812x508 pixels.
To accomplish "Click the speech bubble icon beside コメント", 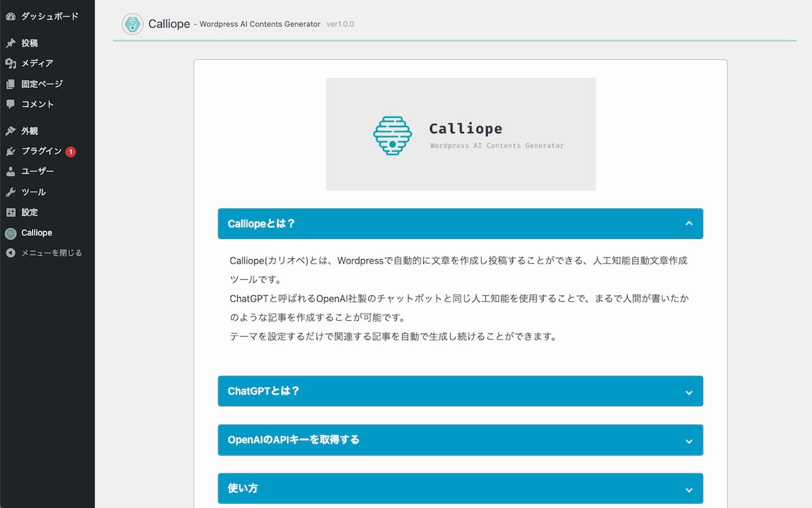I will 11,104.
